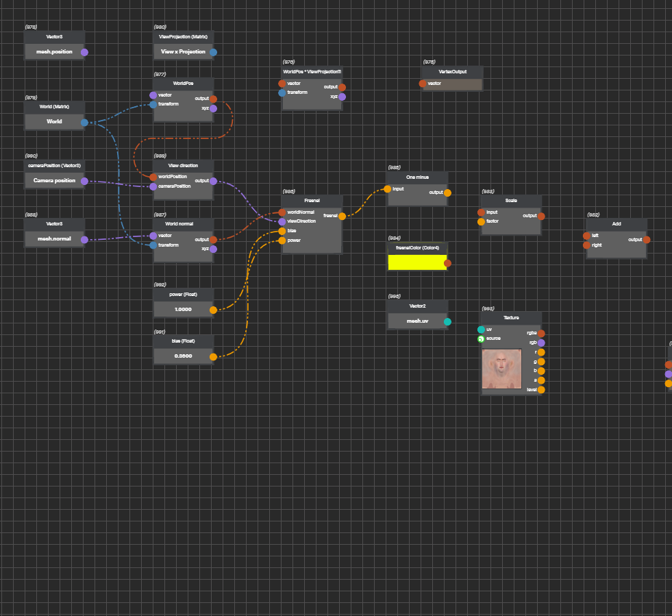This screenshot has height=616, width=672.
Task: Click the mesh.position output port
Action: (84, 52)
